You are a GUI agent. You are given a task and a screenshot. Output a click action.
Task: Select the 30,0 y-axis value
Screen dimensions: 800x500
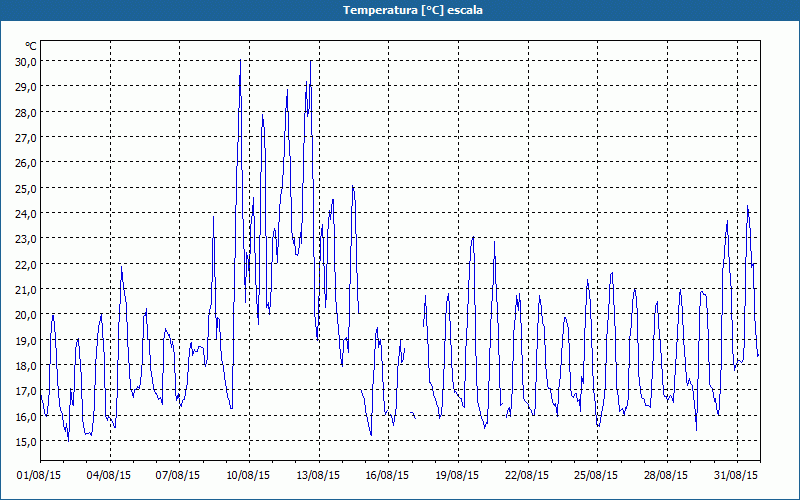(26, 62)
